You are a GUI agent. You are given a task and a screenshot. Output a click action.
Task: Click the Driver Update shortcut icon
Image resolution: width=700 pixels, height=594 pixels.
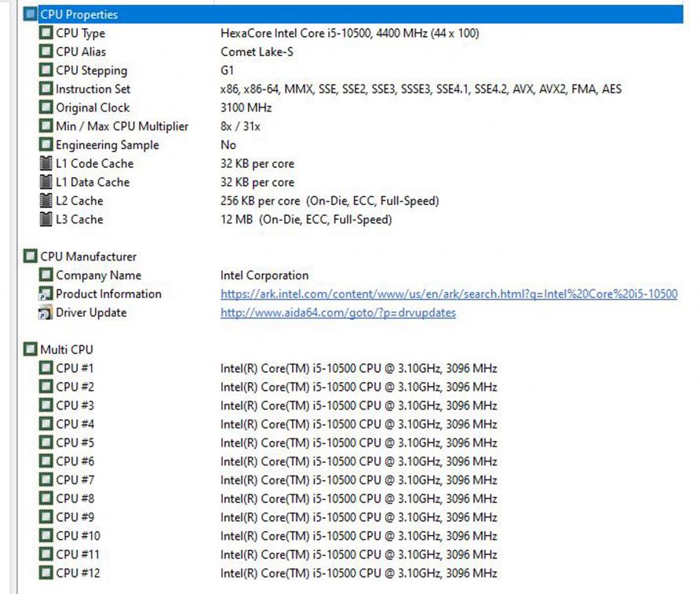pos(46,313)
